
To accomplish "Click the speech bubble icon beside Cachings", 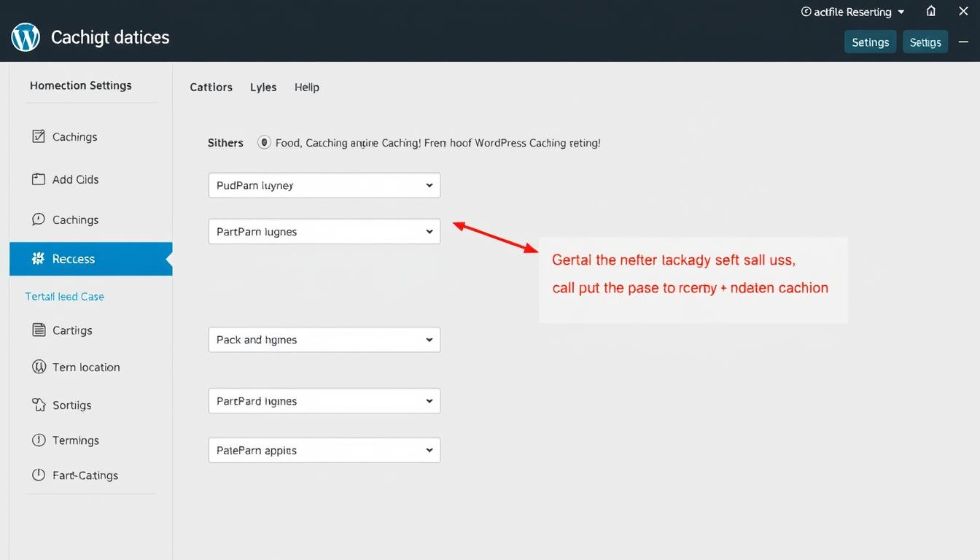I will point(39,219).
